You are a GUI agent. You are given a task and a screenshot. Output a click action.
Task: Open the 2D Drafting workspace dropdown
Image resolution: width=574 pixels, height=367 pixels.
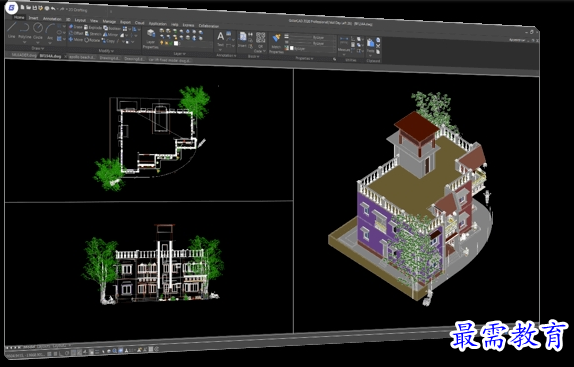pyautogui.click(x=76, y=10)
